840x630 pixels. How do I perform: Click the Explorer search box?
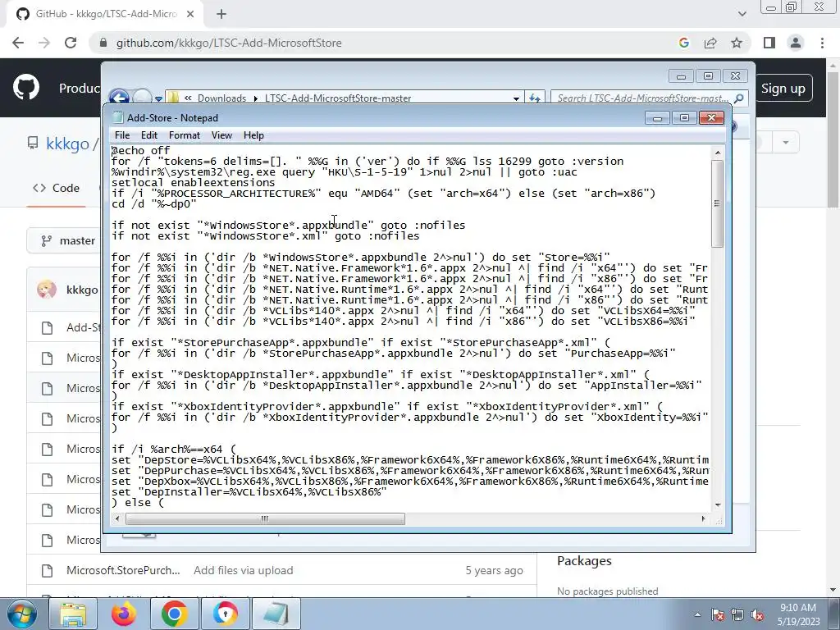pos(642,98)
